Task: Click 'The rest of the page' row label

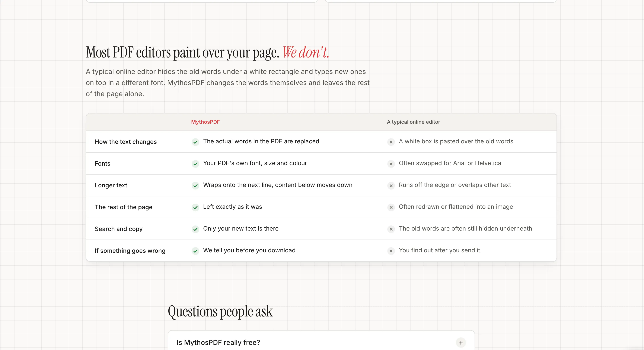Action: point(124,207)
